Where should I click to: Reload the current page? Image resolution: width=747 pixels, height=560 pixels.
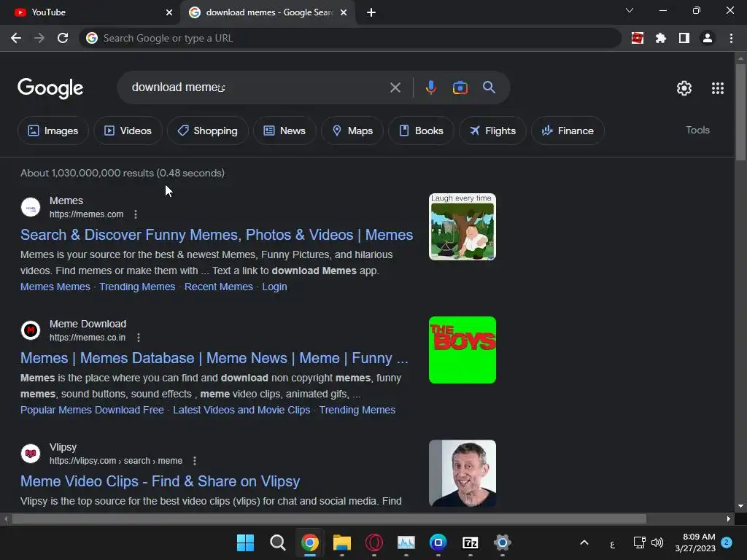click(63, 38)
